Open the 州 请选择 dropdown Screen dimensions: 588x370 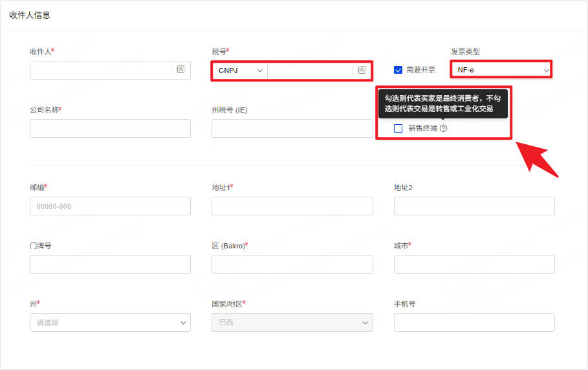pyautogui.click(x=110, y=322)
